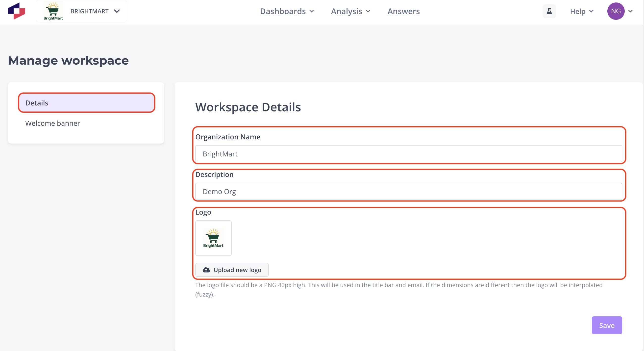The width and height of the screenshot is (644, 351).
Task: Open the Help dropdown
Action: point(581,11)
